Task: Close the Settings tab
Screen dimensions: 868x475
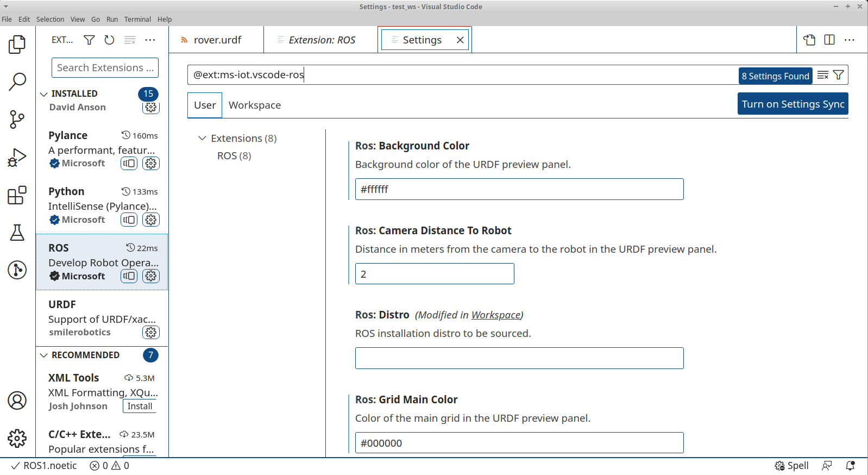Action: tap(460, 40)
